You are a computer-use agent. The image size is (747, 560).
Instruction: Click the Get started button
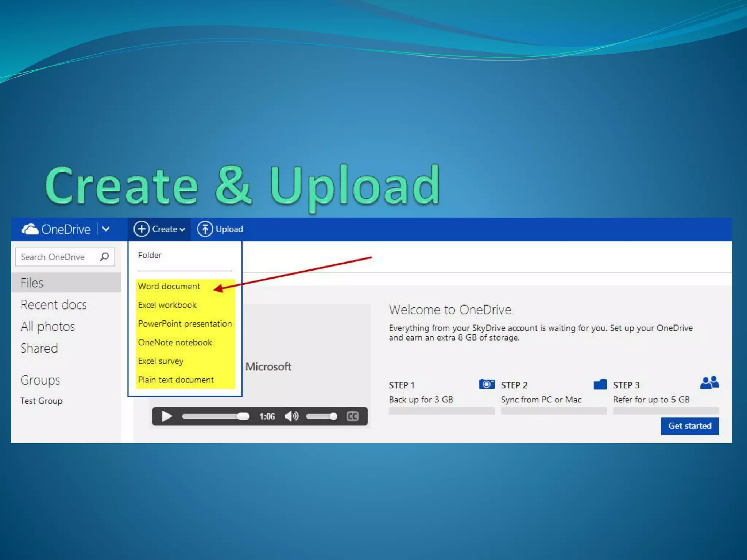[689, 426]
